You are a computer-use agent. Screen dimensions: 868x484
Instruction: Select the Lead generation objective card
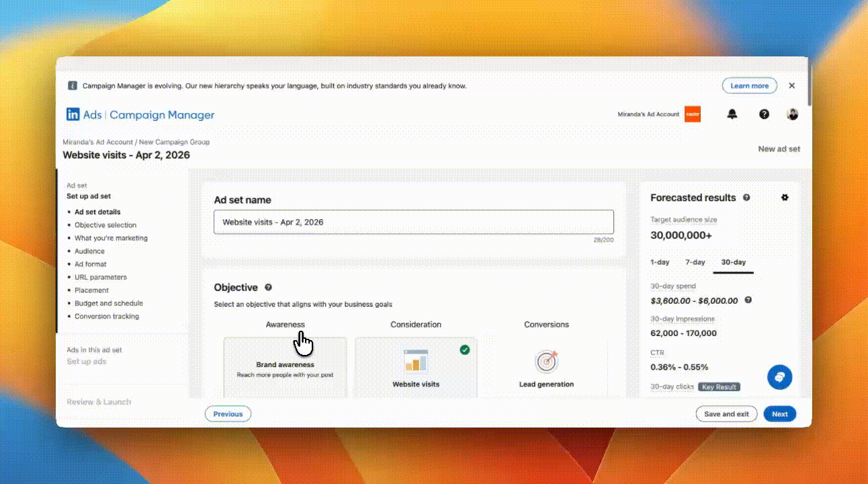point(546,368)
